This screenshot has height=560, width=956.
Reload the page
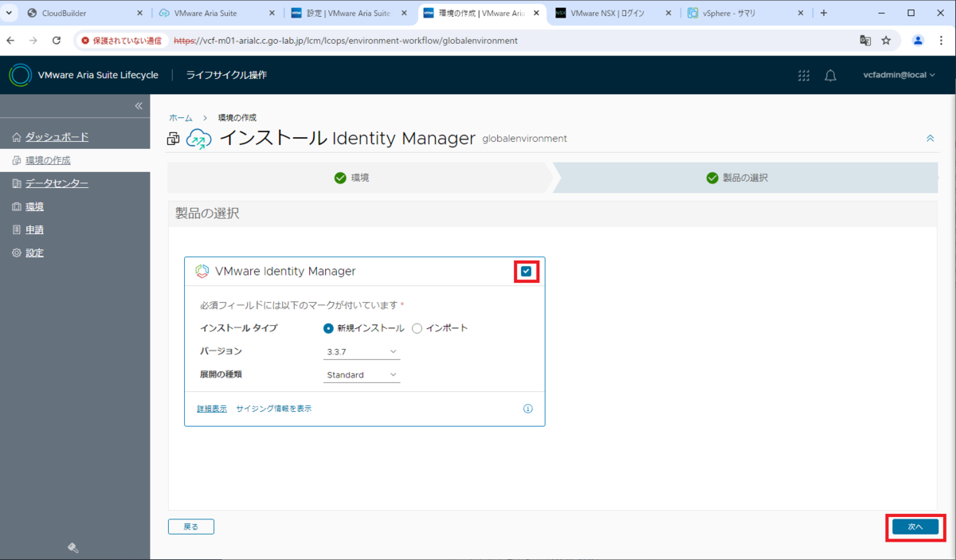tap(57, 41)
